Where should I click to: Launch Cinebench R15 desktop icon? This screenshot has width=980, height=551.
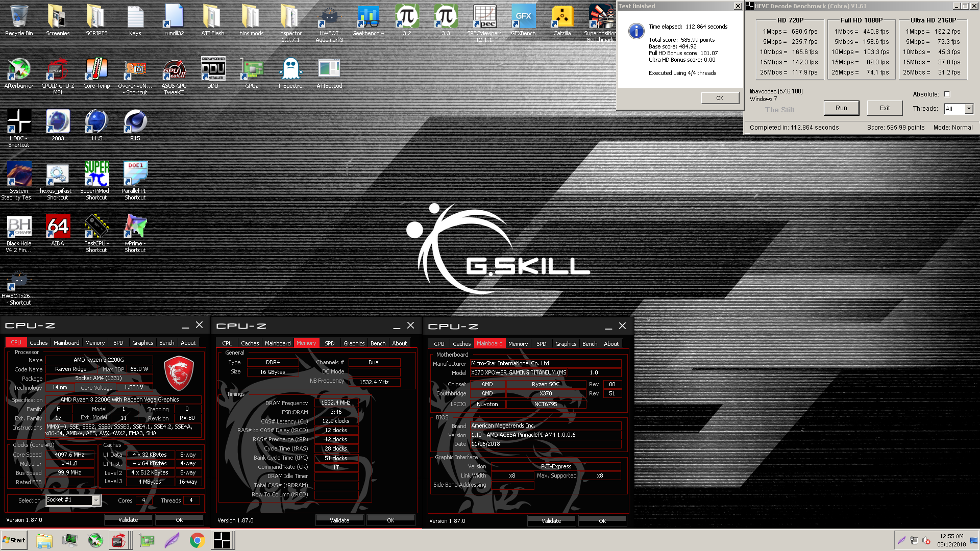coord(135,126)
